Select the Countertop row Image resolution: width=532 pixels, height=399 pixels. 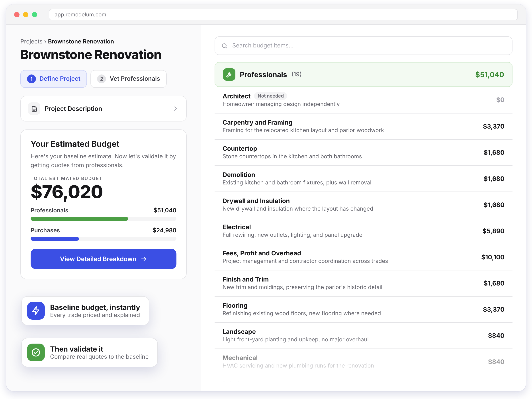[363, 153]
